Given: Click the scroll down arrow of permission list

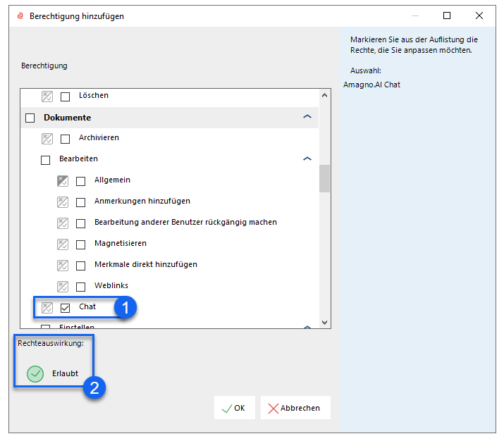Looking at the screenshot, I should (x=325, y=322).
